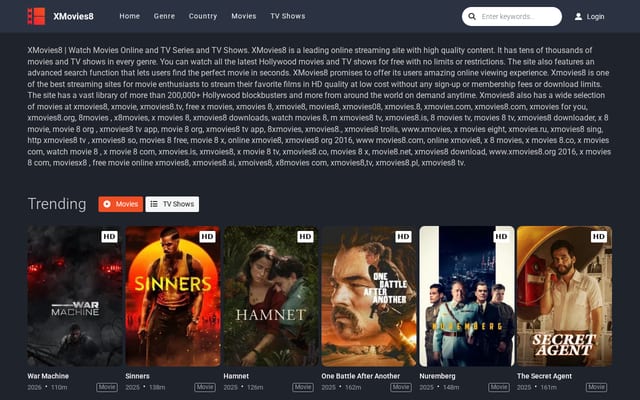Click the user profile icon beside Login
Screen dimensions: 640x400
[578, 16]
